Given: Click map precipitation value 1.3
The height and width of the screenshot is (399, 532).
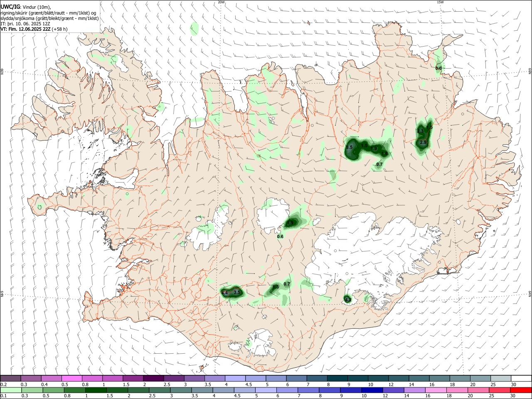Looking at the screenshot, I should pos(276,287).
